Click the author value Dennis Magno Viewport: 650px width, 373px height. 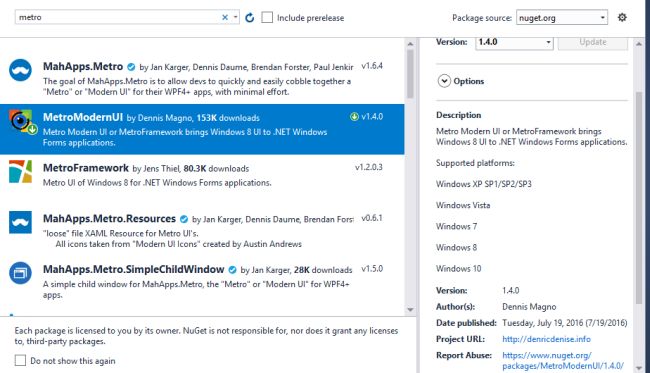click(x=529, y=307)
